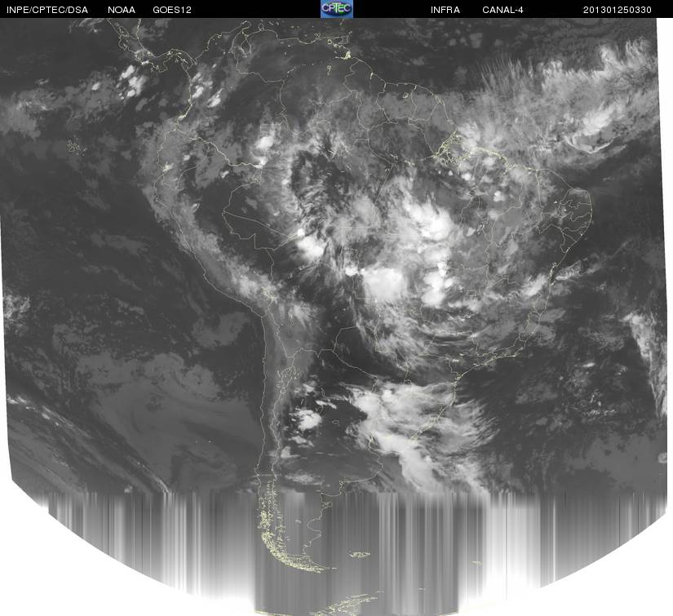
Task: Select the NOAA label in header
Action: 122,10
